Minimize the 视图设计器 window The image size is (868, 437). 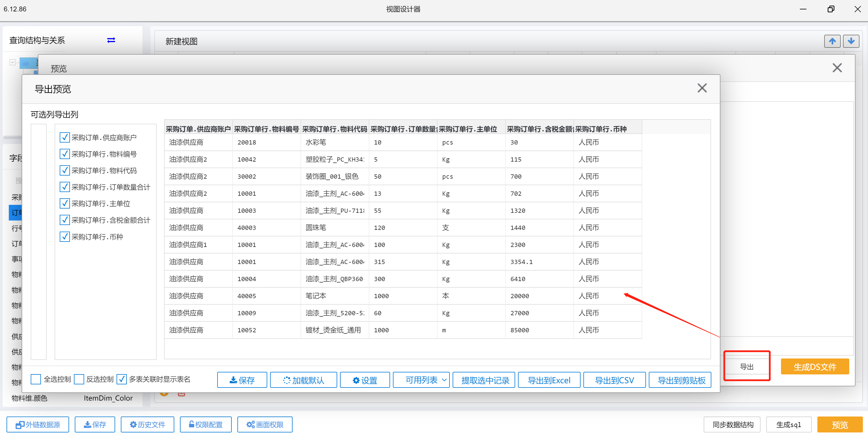803,9
